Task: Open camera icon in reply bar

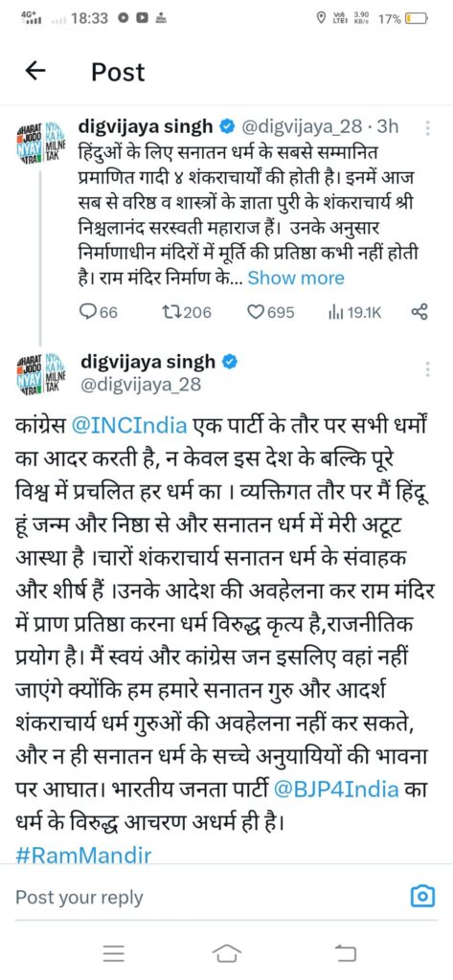Action: pos(423,898)
